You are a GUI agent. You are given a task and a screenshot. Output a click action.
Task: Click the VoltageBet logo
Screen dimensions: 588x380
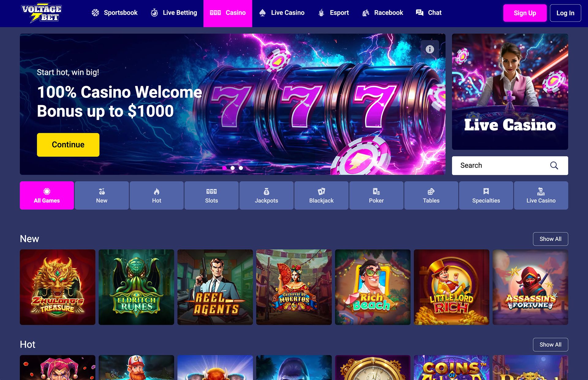pos(41,13)
